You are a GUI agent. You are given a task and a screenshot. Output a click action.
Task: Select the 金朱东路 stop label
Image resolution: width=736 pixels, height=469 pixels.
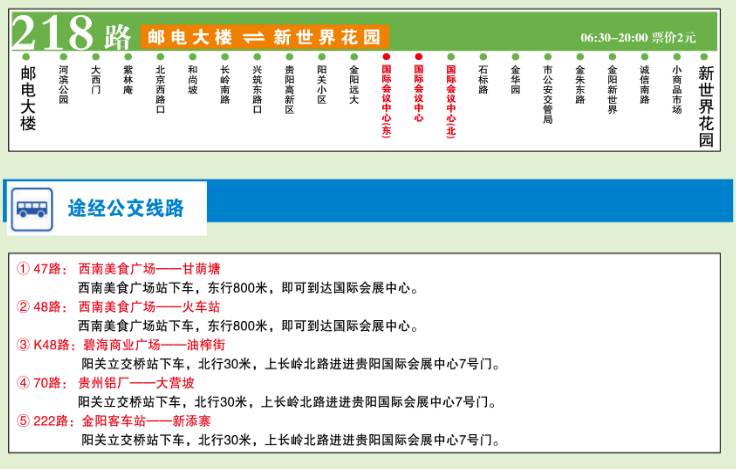click(580, 85)
